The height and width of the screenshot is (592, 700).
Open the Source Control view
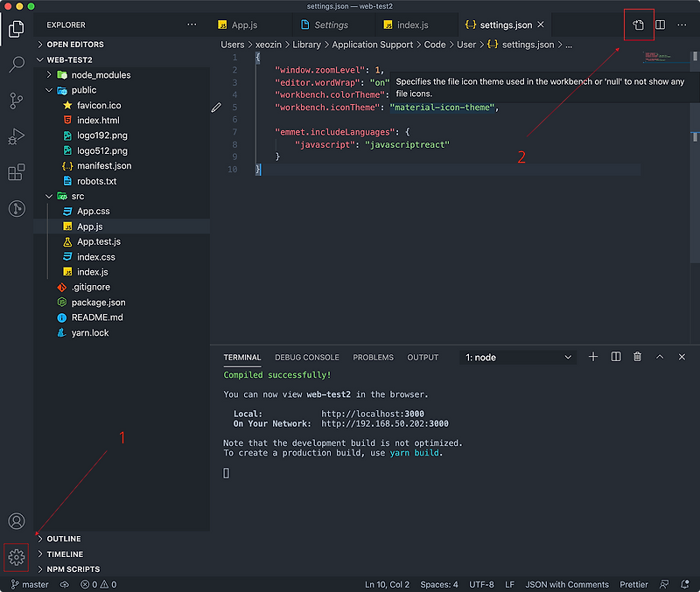click(x=16, y=102)
